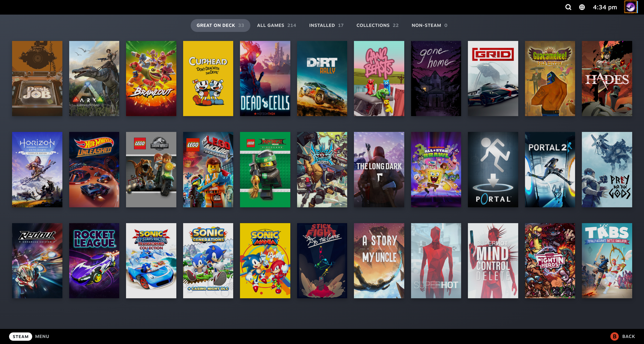644x344 pixels.
Task: Select the Rocket League cover
Action: pyautogui.click(x=94, y=261)
